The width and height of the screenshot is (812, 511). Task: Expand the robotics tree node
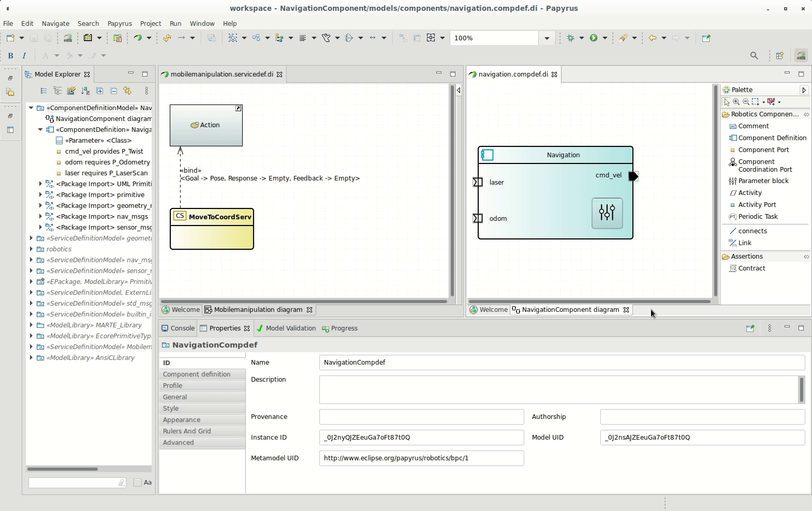click(32, 249)
